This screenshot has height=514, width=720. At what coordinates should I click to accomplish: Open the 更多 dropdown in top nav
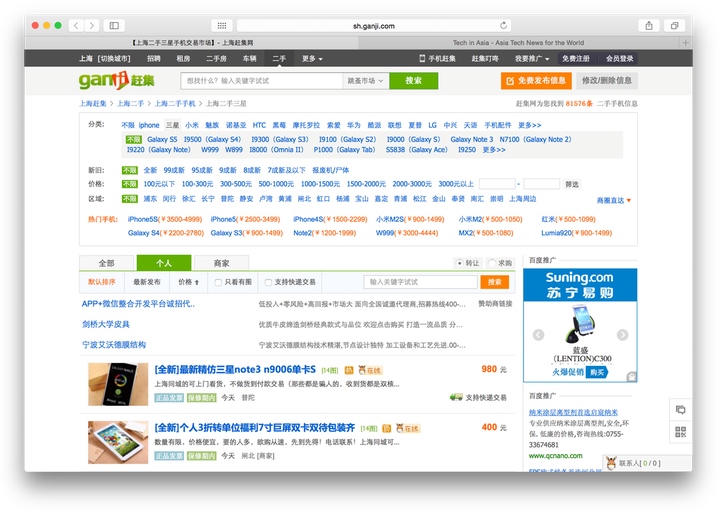(x=312, y=59)
